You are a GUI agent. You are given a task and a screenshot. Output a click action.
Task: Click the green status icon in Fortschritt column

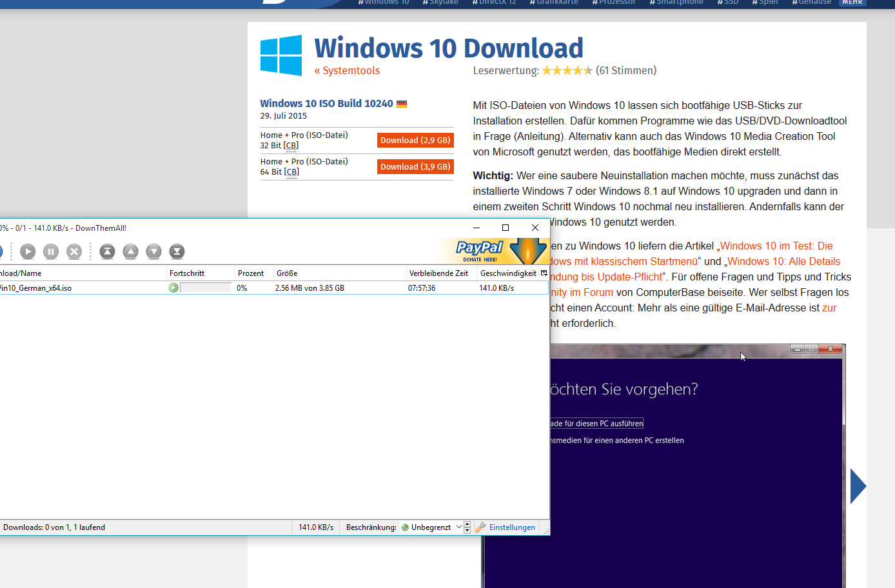click(173, 288)
